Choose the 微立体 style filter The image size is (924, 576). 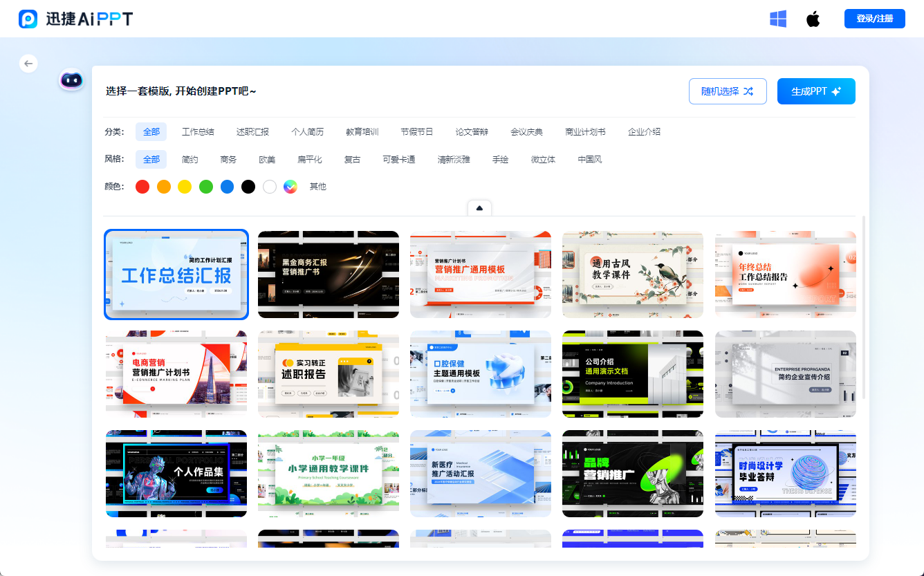coord(543,159)
